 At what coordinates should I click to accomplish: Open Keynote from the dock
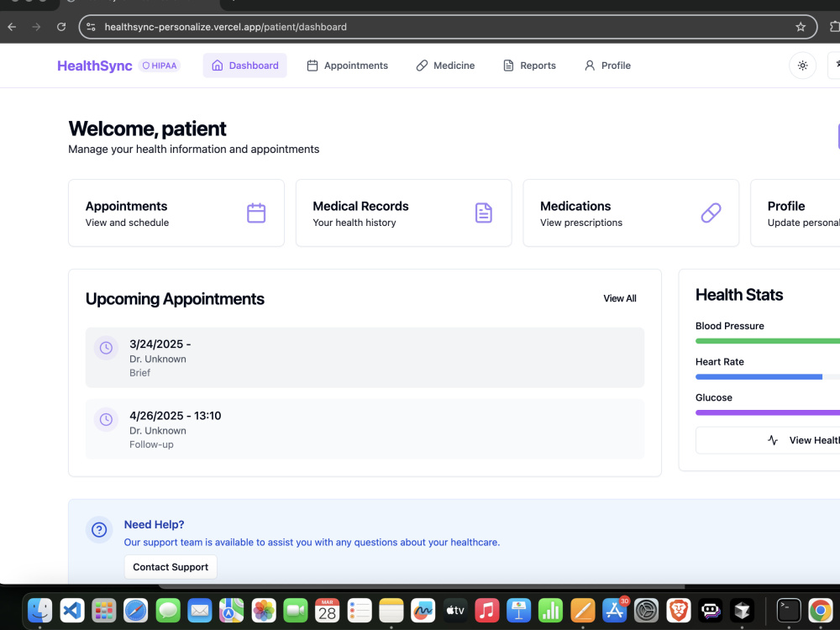(519, 611)
